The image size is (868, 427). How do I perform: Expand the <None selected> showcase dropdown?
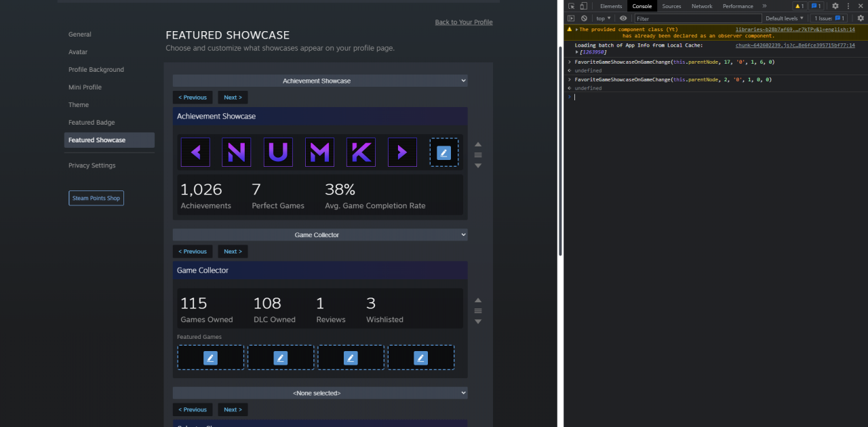point(320,393)
